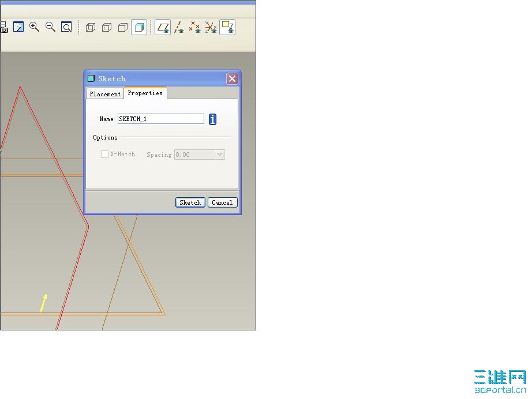Image resolution: width=532 pixels, height=399 pixels.
Task: Click the yellow orientation arrow in the viewport
Action: 44,303
